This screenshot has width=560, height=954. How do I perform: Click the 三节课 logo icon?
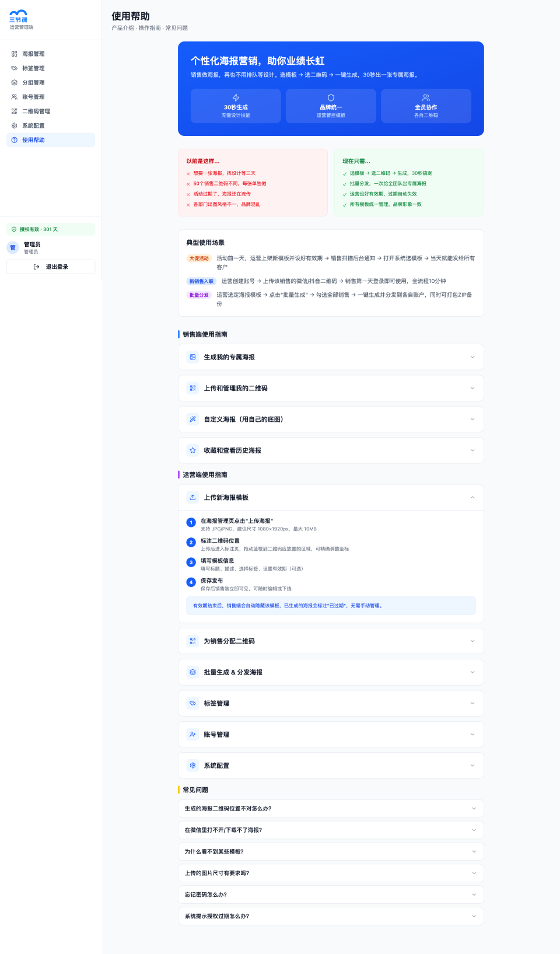click(18, 16)
